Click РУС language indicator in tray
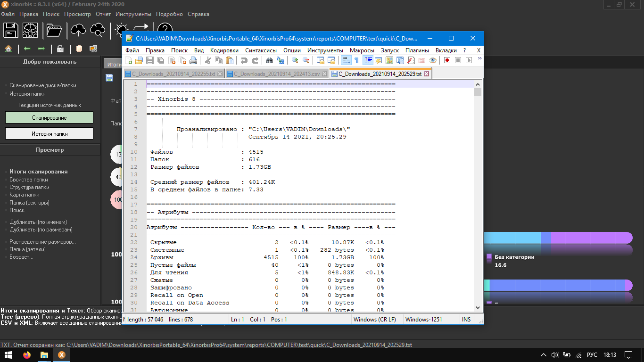The height and width of the screenshot is (362, 644). coord(592,355)
